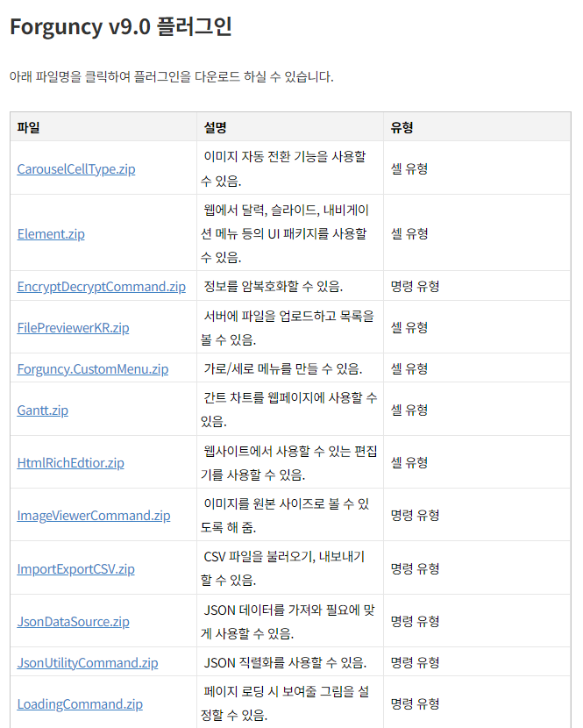Select the '아래 파일명을 클릭하여' intro sentence
583x728 pixels.
click(x=171, y=76)
